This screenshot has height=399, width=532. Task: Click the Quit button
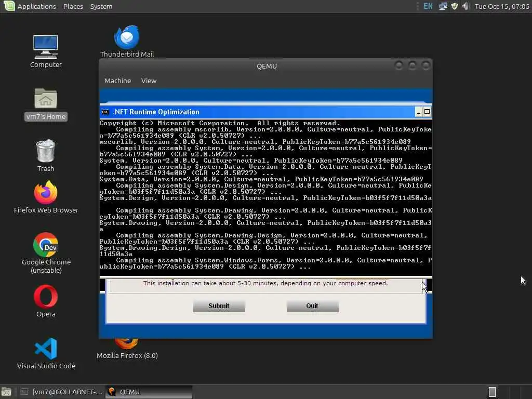click(x=312, y=306)
